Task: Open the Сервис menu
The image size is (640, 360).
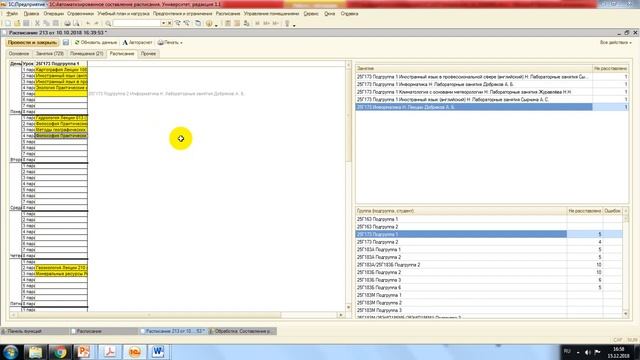Action: click(311, 13)
